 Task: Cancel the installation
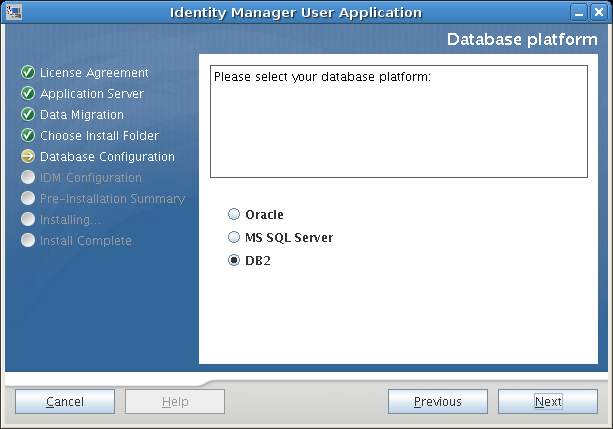pos(65,402)
